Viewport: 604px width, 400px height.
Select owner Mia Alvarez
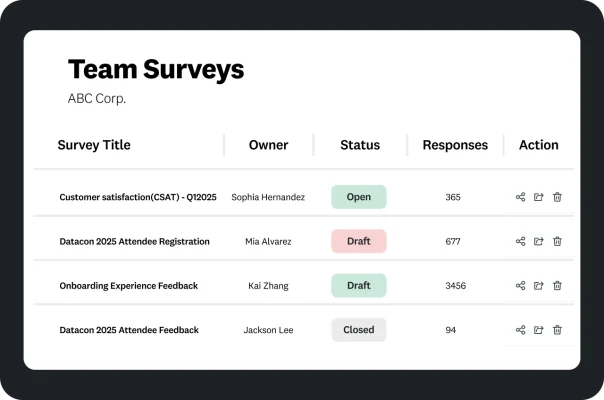click(268, 241)
